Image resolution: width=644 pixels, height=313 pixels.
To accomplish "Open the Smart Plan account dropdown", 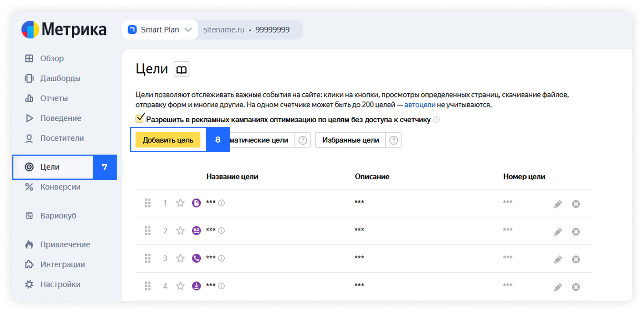I will (160, 30).
